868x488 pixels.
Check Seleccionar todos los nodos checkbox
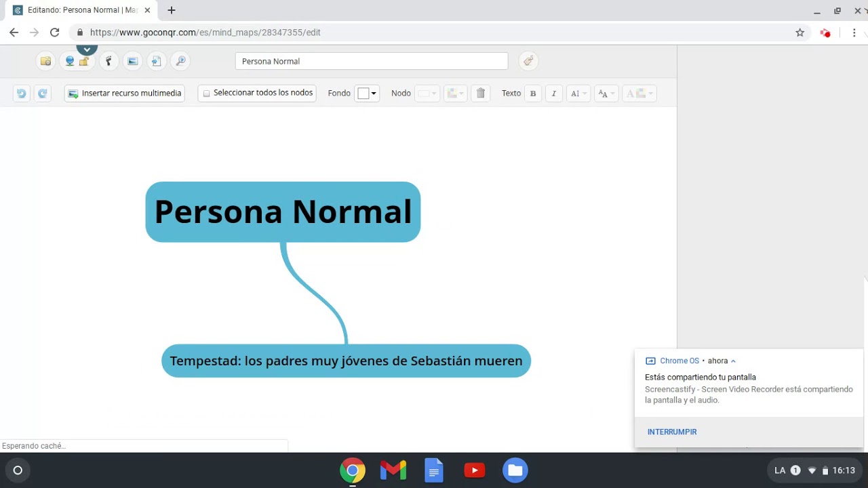pos(207,94)
